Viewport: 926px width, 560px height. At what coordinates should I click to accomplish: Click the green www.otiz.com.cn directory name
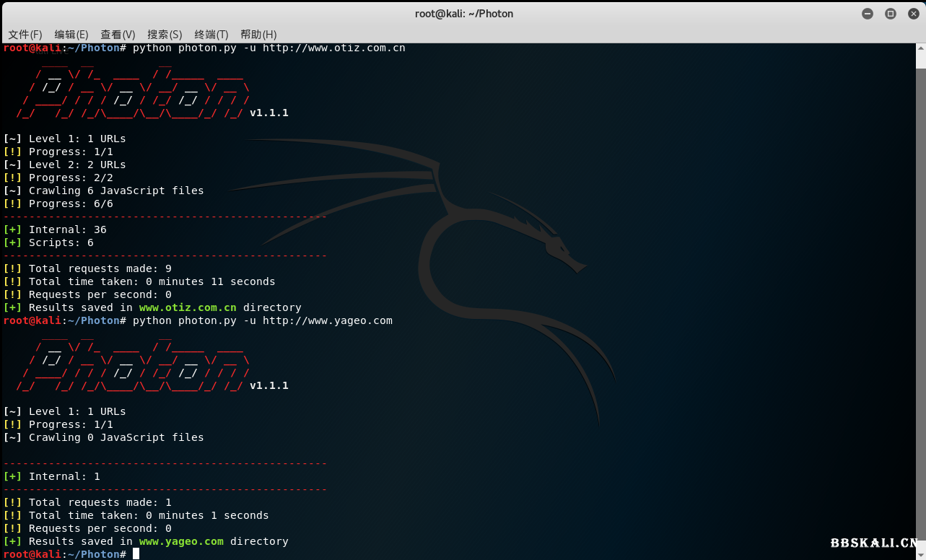pos(188,307)
